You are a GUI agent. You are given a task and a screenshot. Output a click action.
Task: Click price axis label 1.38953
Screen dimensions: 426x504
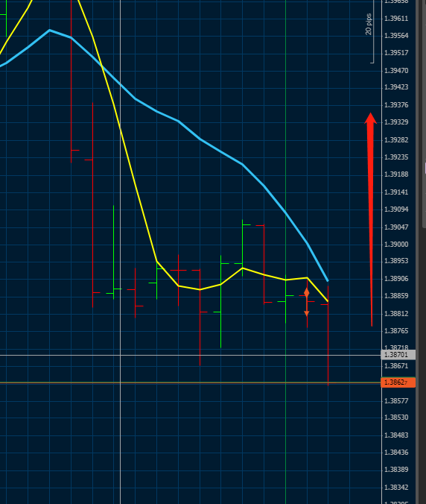[x=396, y=261]
